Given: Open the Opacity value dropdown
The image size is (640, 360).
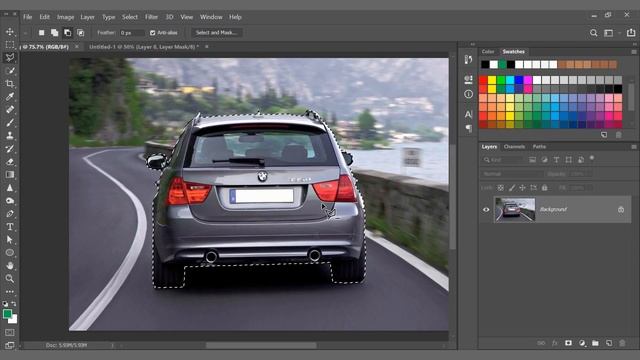Looking at the screenshot, I should (581, 174).
